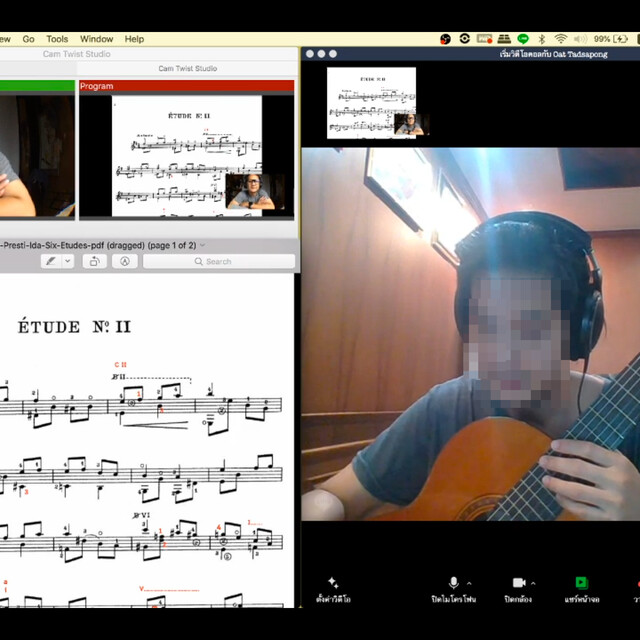This screenshot has height=640, width=640.
Task: Click the CamTwist preview webcam feed
Action: [x=37, y=156]
